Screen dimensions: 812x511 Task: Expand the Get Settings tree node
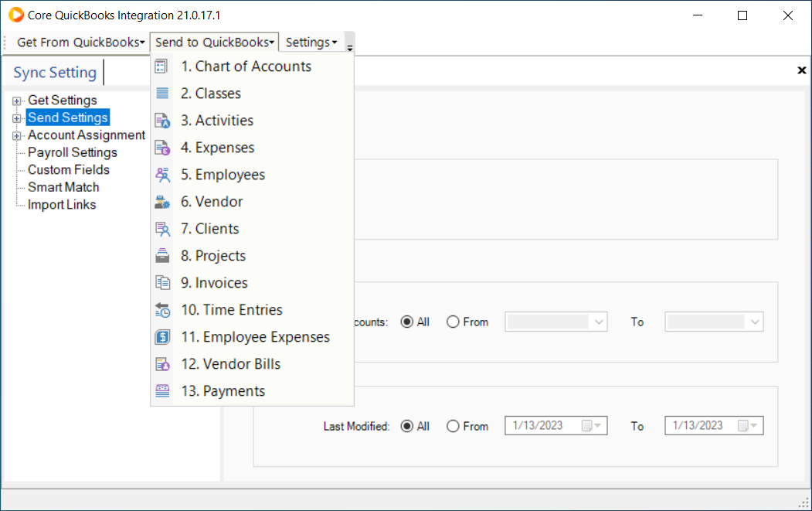pyautogui.click(x=16, y=101)
